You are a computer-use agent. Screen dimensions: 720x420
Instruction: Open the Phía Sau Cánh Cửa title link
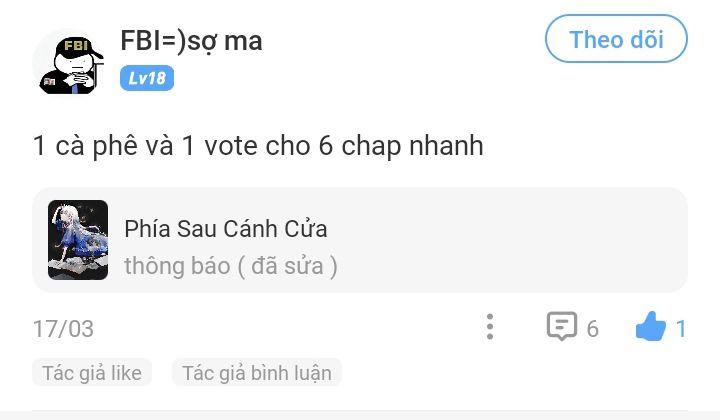[225, 228]
